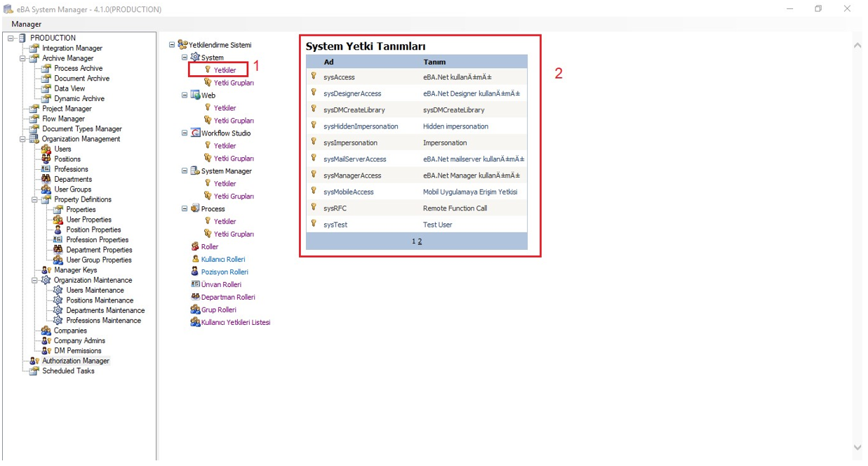Click the Departments icon in left tree
The height and width of the screenshot is (466, 868).
(x=46, y=180)
